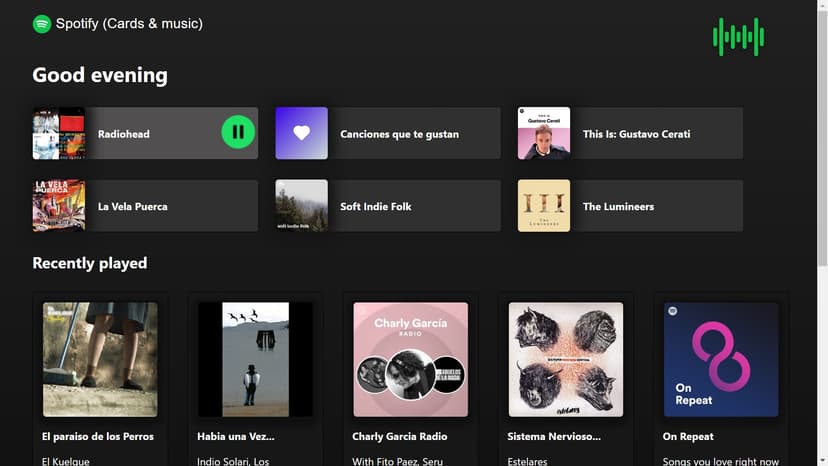The width and height of the screenshot is (828, 466).
Task: Open El paraiso de los Perros cover
Action: (100, 359)
